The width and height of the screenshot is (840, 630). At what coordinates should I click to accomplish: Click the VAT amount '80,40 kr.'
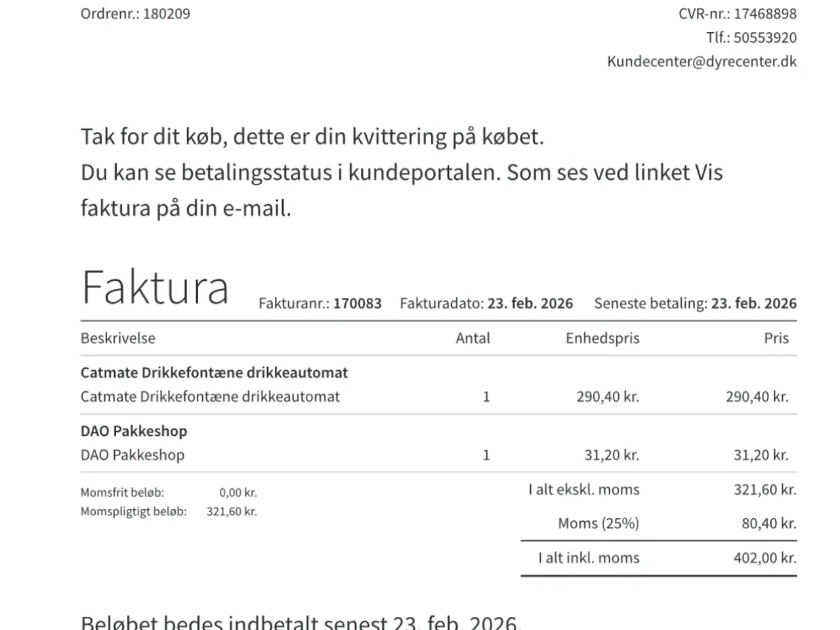coord(768,524)
